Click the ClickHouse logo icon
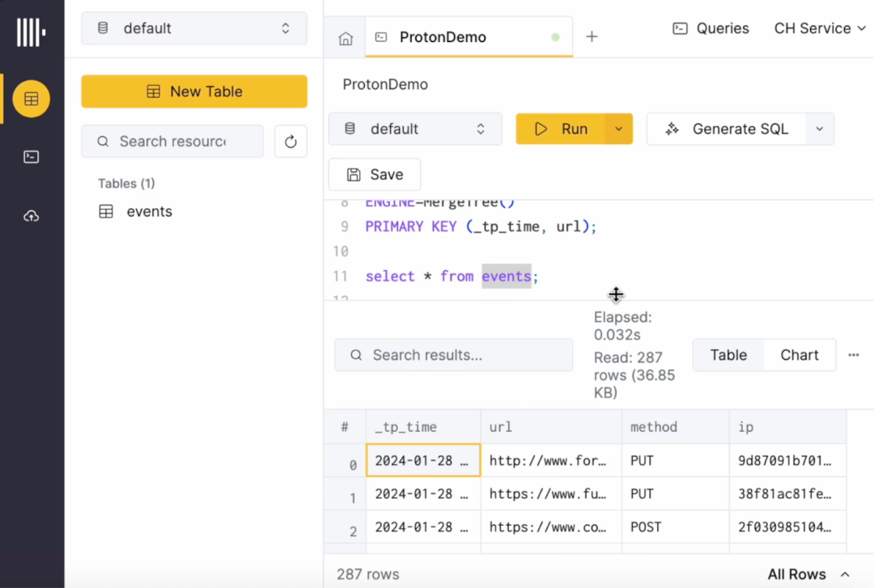The width and height of the screenshot is (874, 588). (32, 32)
